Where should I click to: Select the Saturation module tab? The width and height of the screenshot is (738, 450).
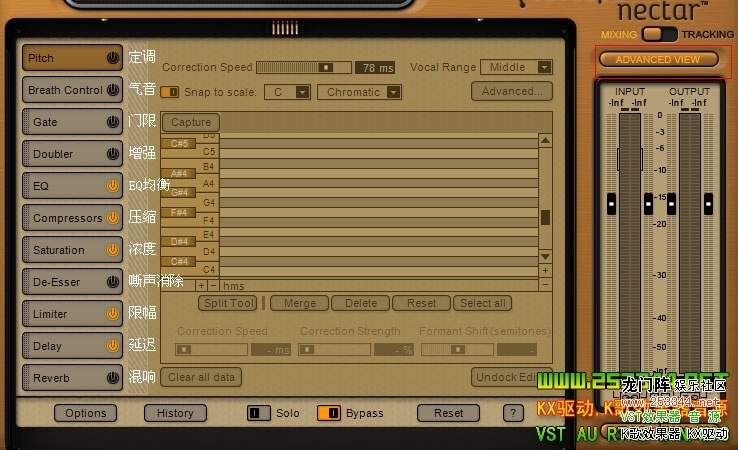(x=72, y=250)
